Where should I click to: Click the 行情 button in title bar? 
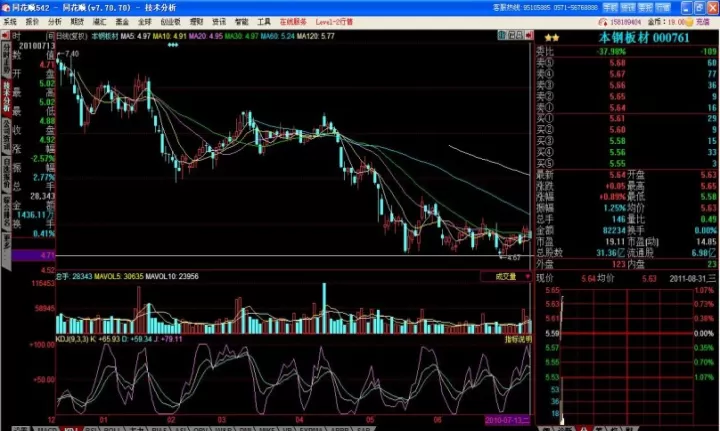pos(663,8)
